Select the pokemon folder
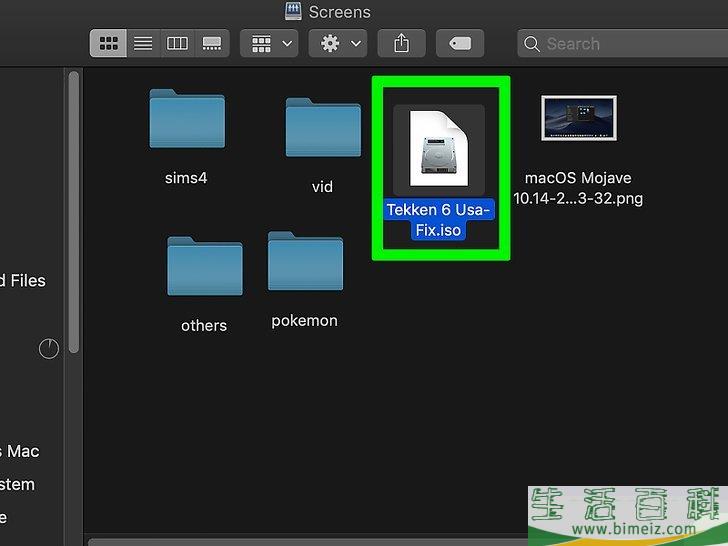Image resolution: width=728 pixels, height=546 pixels. (x=306, y=261)
